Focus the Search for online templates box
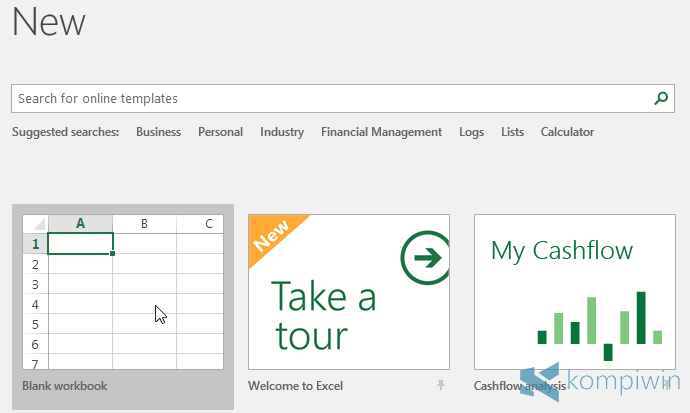 click(330, 99)
